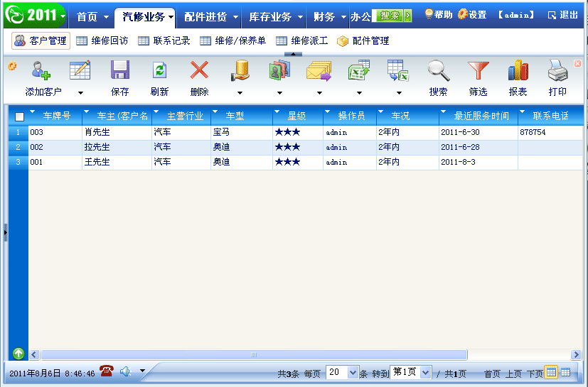This screenshot has width=588, height=387.
Task: Go to previous page 上页
Action: pyautogui.click(x=513, y=374)
